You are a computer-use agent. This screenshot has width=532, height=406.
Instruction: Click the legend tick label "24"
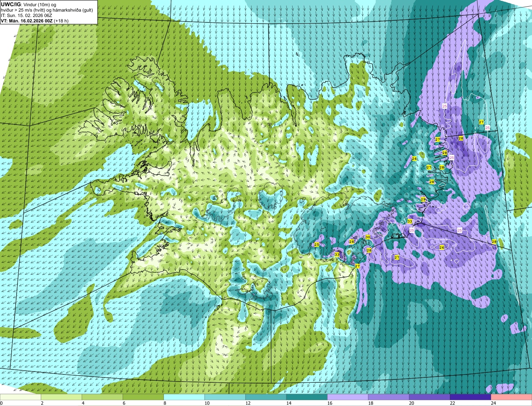coord(493,403)
